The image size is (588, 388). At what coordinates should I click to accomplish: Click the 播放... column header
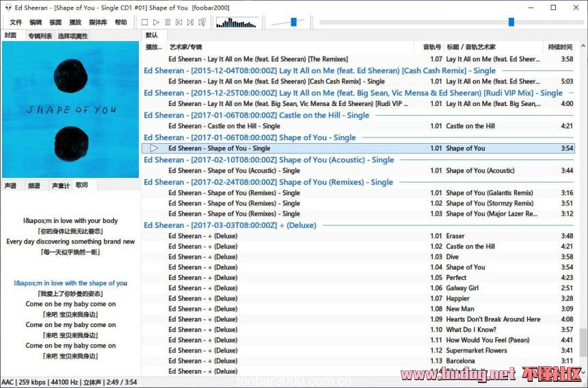[x=154, y=47]
